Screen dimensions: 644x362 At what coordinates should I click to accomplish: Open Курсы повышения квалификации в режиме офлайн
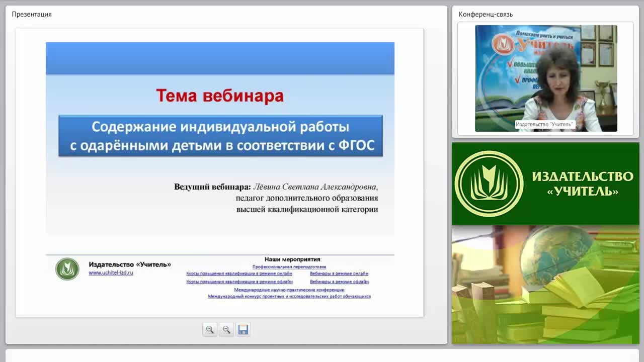click(x=239, y=282)
